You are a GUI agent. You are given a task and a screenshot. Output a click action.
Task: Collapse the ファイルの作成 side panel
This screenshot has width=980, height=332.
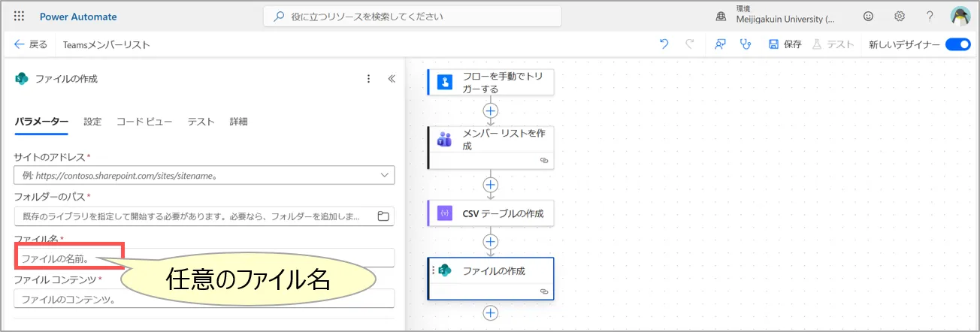(391, 79)
